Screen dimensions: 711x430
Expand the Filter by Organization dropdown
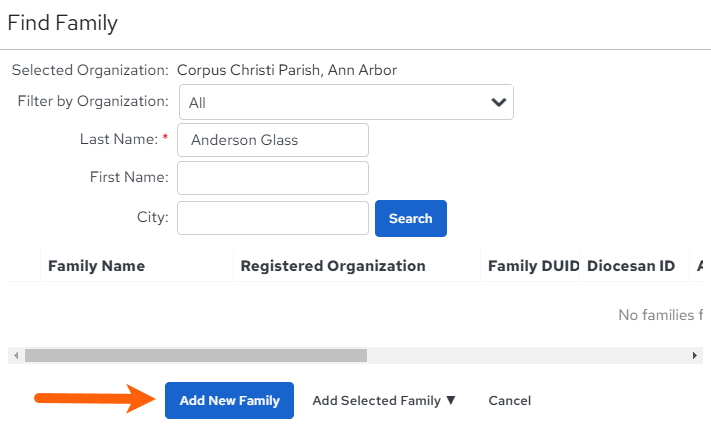[346, 102]
